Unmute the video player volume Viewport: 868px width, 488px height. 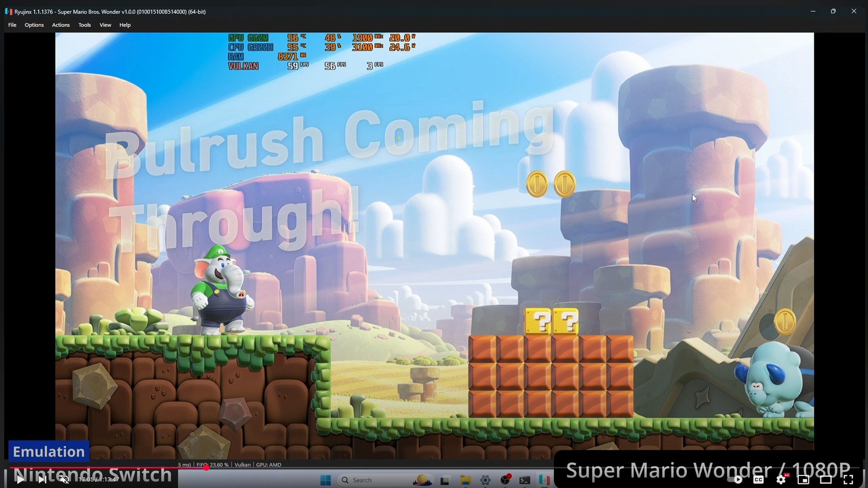point(64,479)
